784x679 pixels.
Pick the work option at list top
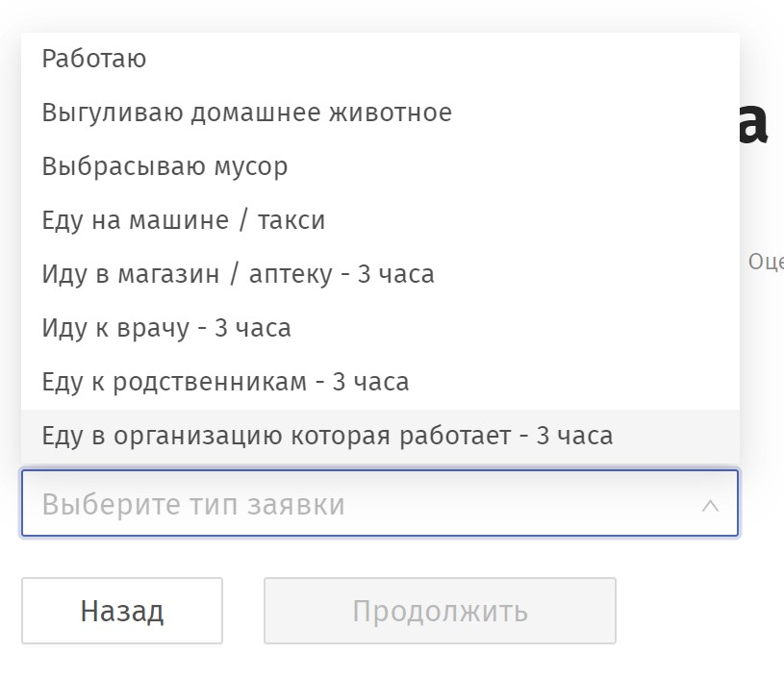(x=94, y=59)
